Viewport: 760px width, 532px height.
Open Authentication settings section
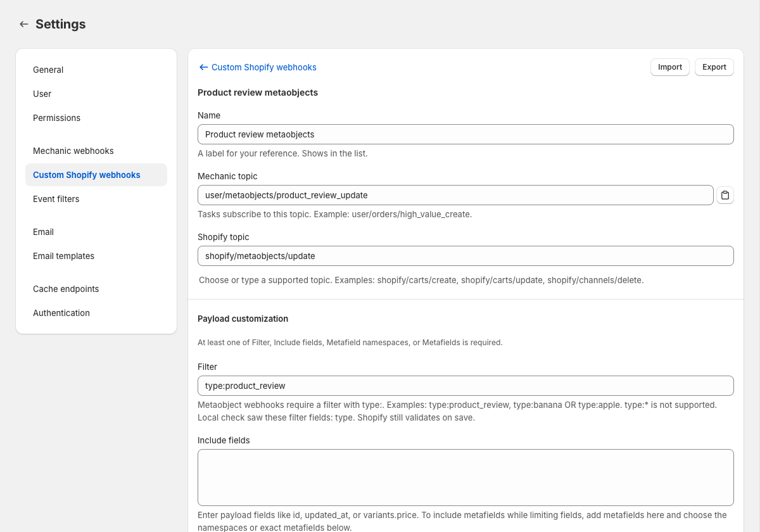[x=96, y=313]
